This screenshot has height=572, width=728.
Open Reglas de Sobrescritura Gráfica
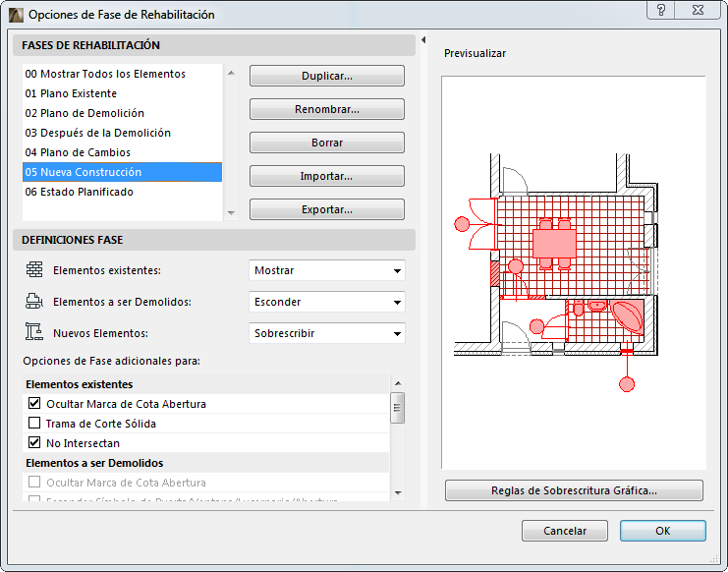tap(574, 490)
